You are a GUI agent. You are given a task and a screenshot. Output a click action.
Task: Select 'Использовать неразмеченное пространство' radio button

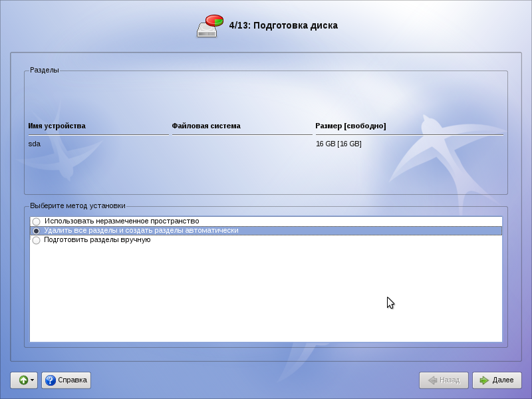[36, 221]
